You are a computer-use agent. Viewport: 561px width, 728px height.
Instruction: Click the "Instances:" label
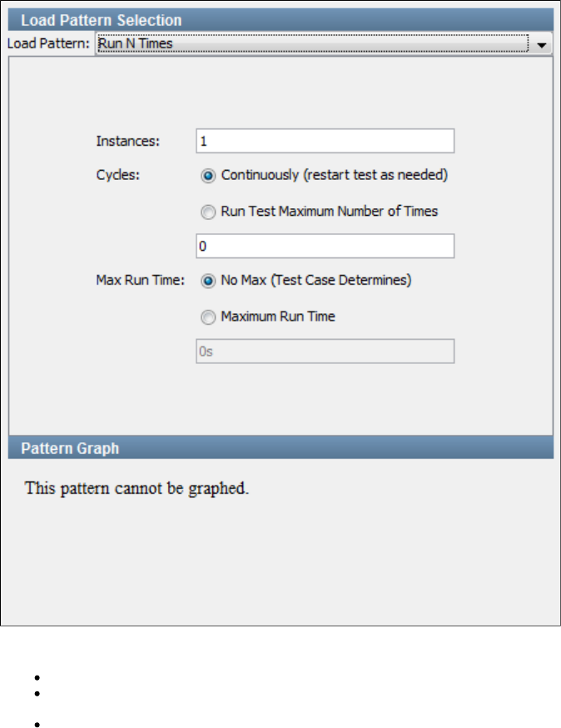point(128,142)
